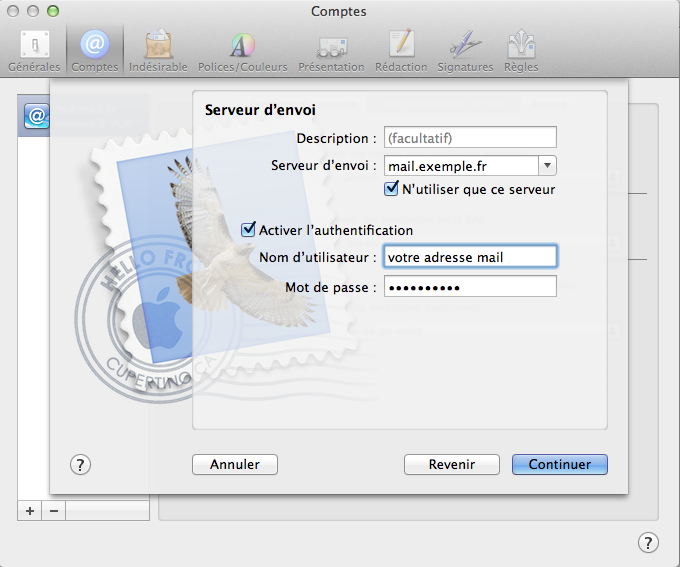Open the Indésirable junk mail pane

tap(158, 51)
